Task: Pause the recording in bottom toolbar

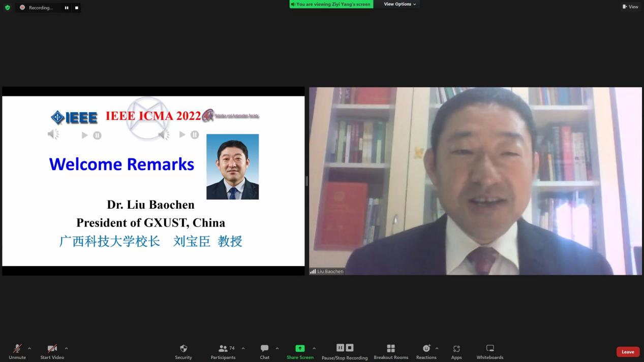Action: [340, 348]
